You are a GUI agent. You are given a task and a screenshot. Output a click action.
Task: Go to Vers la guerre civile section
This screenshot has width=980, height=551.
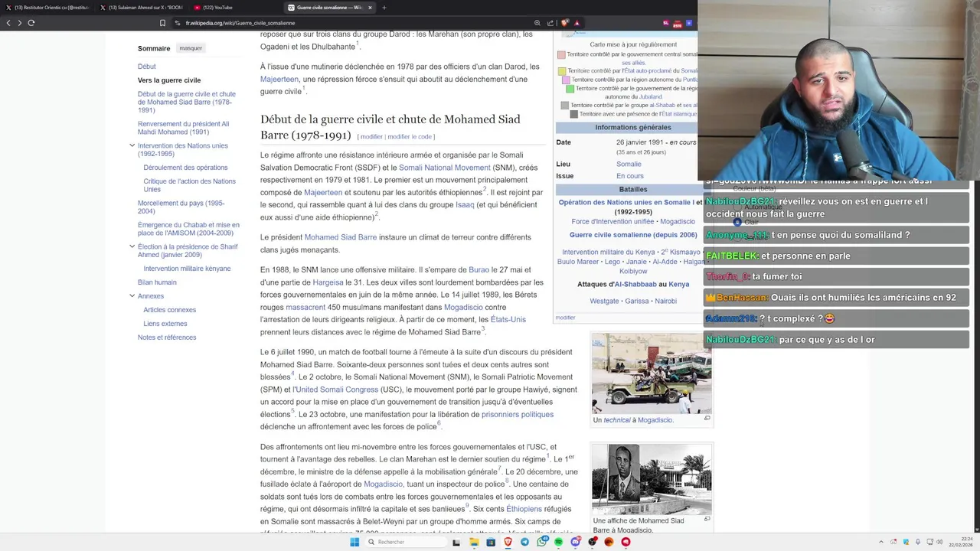pyautogui.click(x=169, y=80)
